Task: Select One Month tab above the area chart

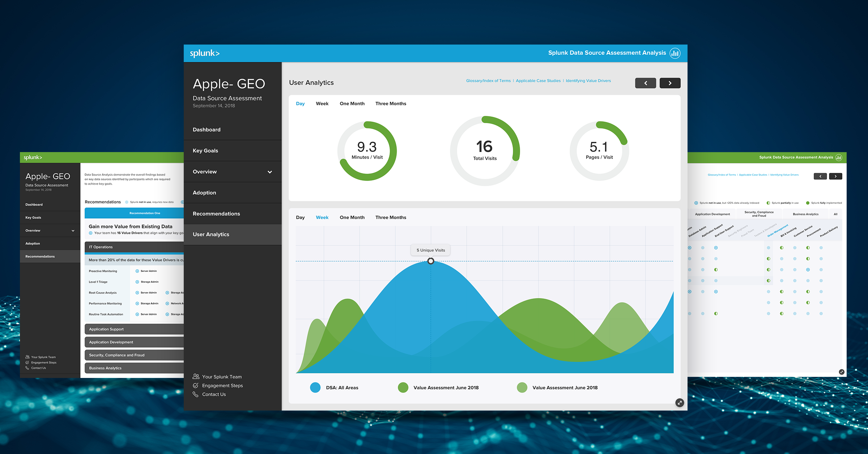Action: (352, 218)
